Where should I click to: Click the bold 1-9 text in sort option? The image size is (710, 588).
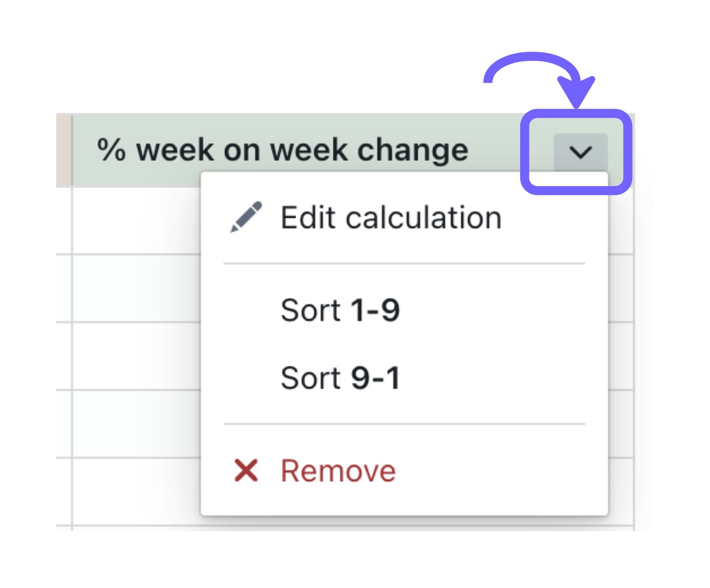(375, 310)
